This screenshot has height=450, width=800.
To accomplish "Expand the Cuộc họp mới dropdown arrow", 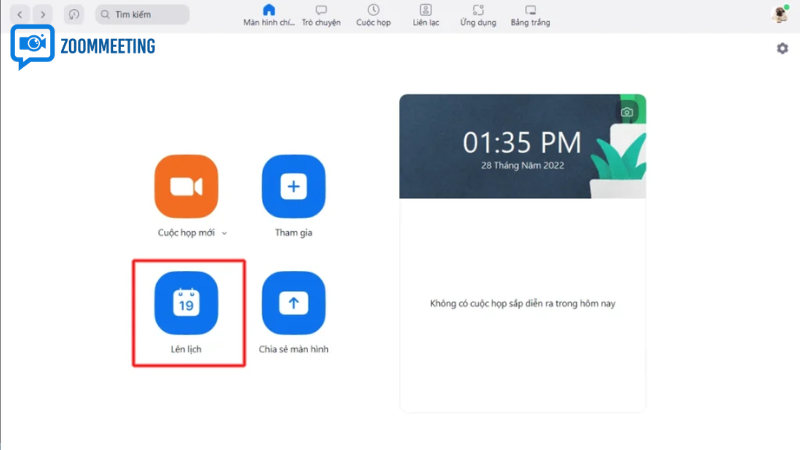I will tap(224, 233).
